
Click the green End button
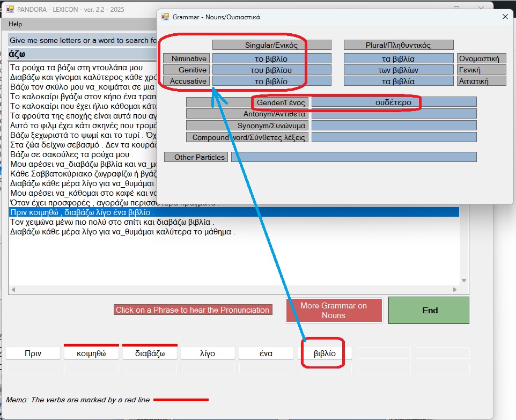[x=429, y=310]
